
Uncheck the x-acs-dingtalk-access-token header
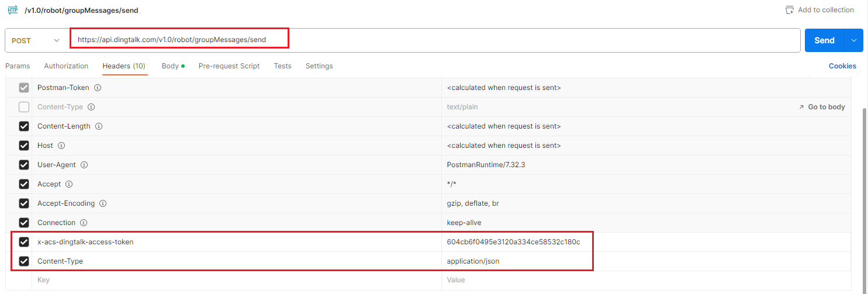24,242
